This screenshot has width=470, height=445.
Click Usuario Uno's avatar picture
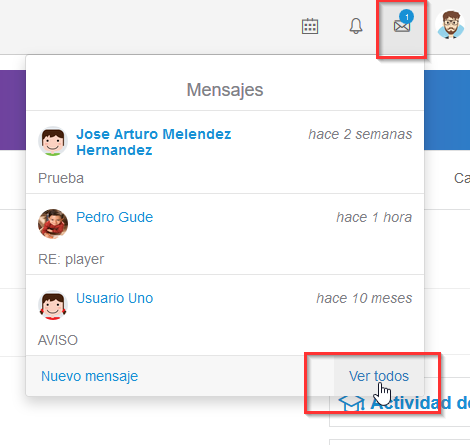click(x=53, y=305)
